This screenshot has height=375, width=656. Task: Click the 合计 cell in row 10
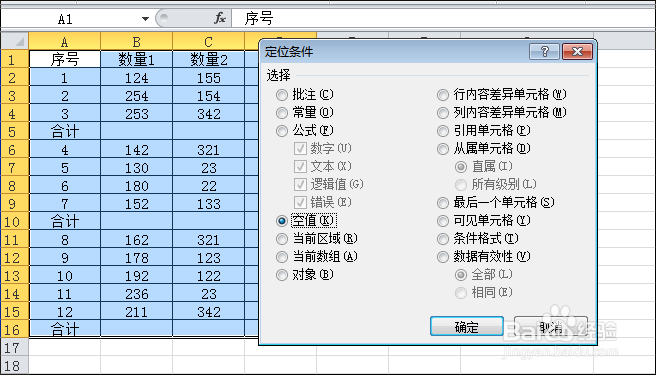(65, 221)
